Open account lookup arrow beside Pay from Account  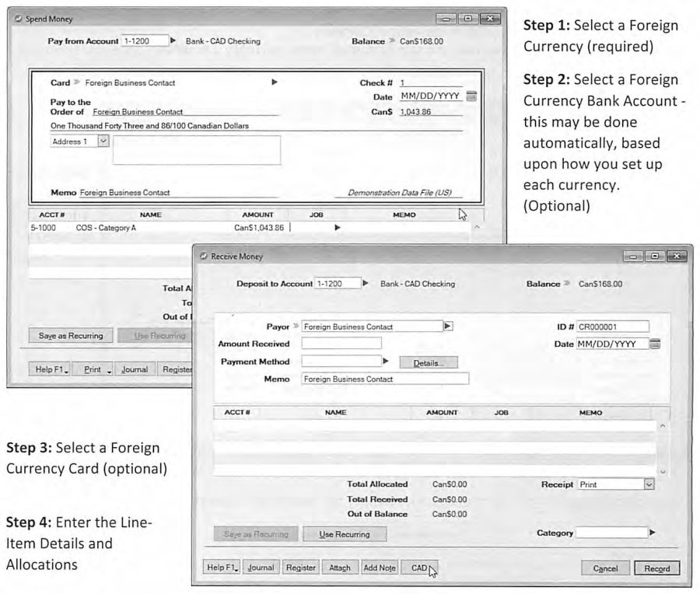(173, 40)
